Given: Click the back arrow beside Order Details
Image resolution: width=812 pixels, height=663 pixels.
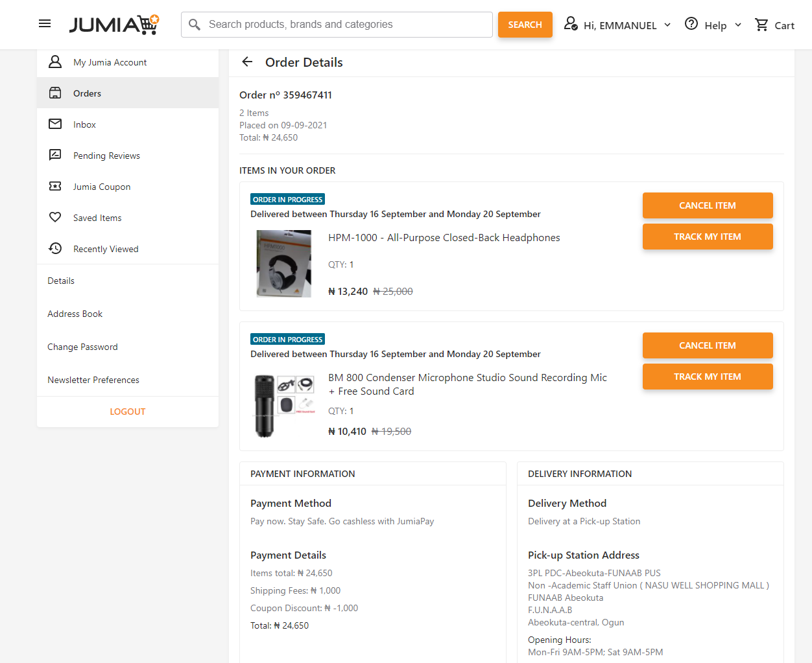Looking at the screenshot, I should 247,62.
